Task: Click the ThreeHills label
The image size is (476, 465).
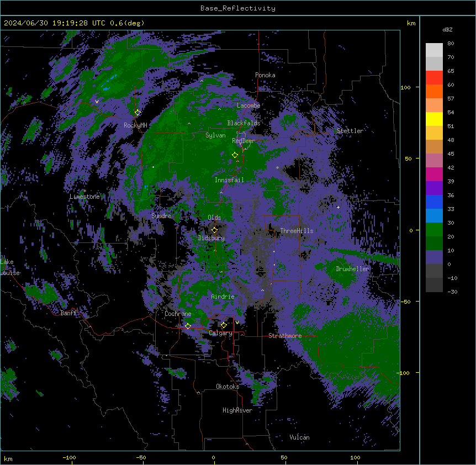Action: click(297, 231)
